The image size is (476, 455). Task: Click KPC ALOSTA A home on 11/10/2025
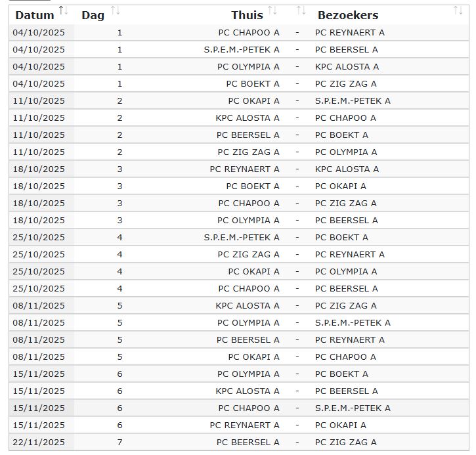click(248, 118)
